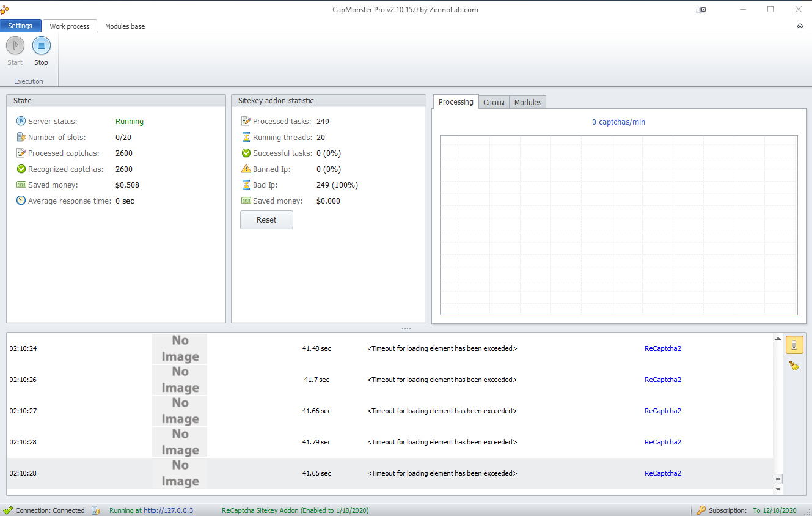The height and width of the screenshot is (516, 812).
Task: Click the Reset button
Action: pyautogui.click(x=266, y=219)
